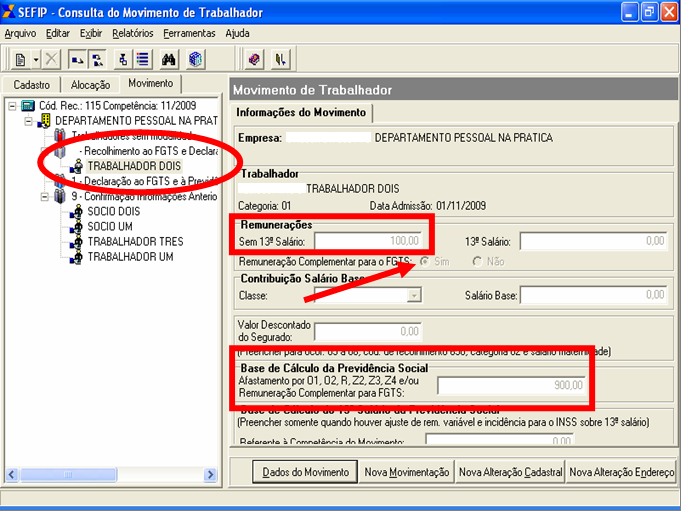This screenshot has height=511, width=681.
Task: Click the tree panel horizontal scrollbar thumb
Action: (68, 475)
